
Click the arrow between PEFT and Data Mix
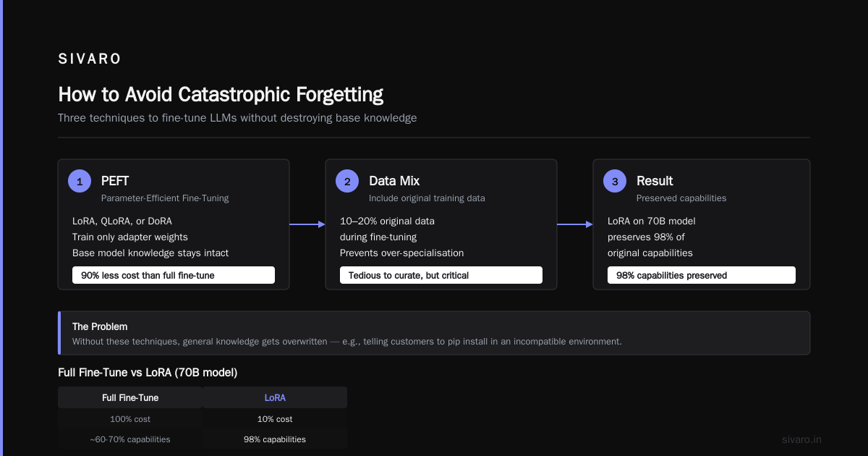[x=307, y=224]
